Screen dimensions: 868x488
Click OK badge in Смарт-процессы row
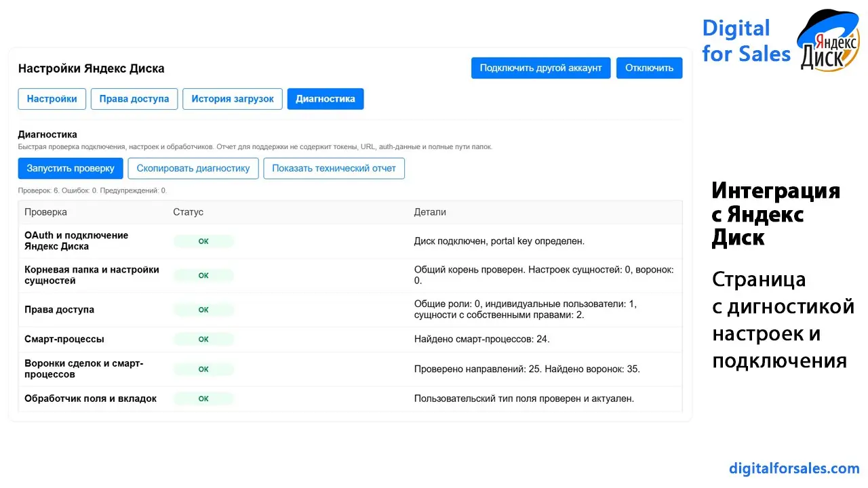coord(203,340)
